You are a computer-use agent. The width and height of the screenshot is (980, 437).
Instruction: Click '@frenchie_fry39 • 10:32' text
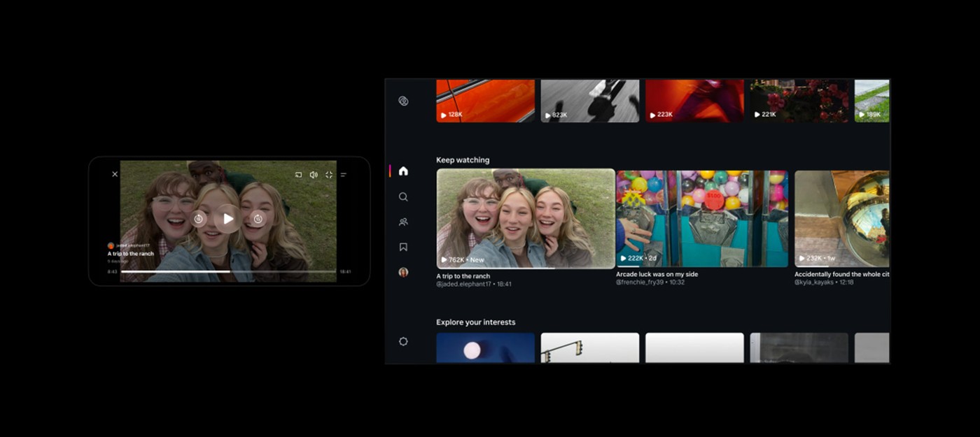650,282
